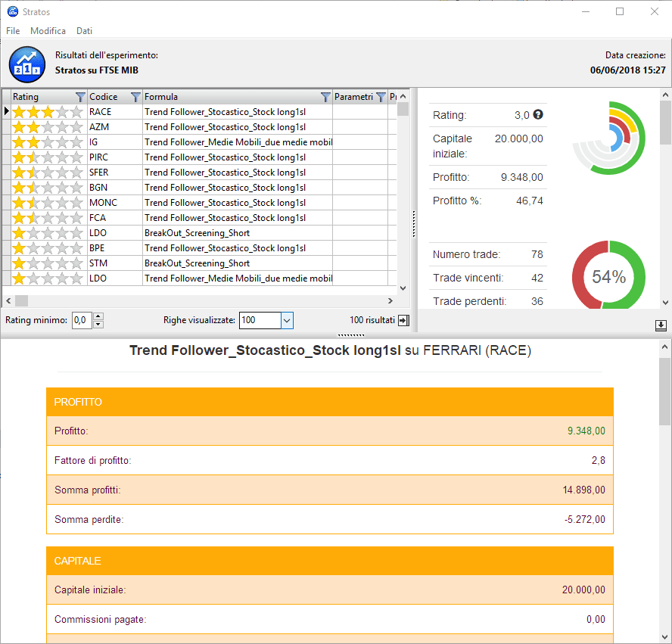
Task: Click the table horizontal scroll-right arrow
Action: [390, 300]
